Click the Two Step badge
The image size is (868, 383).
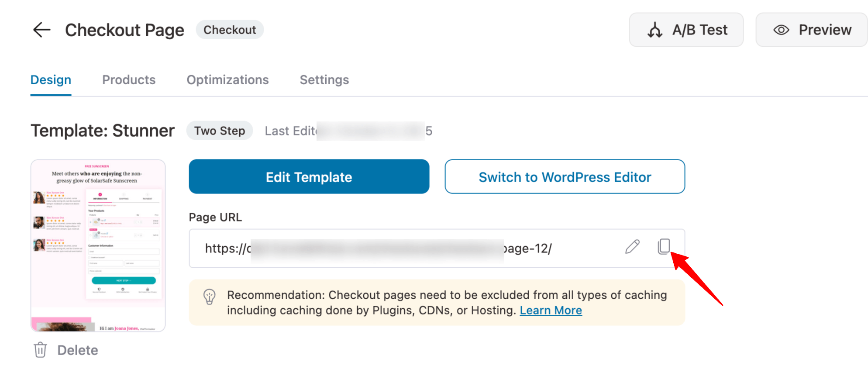click(220, 130)
